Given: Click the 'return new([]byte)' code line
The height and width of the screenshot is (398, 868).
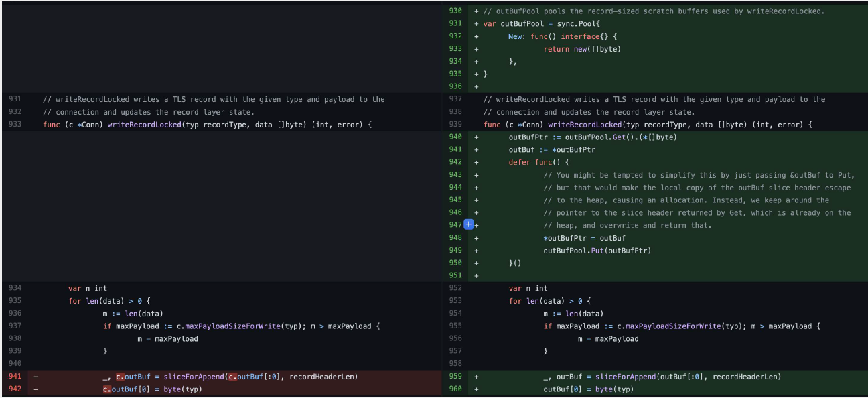Looking at the screenshot, I should click(582, 49).
